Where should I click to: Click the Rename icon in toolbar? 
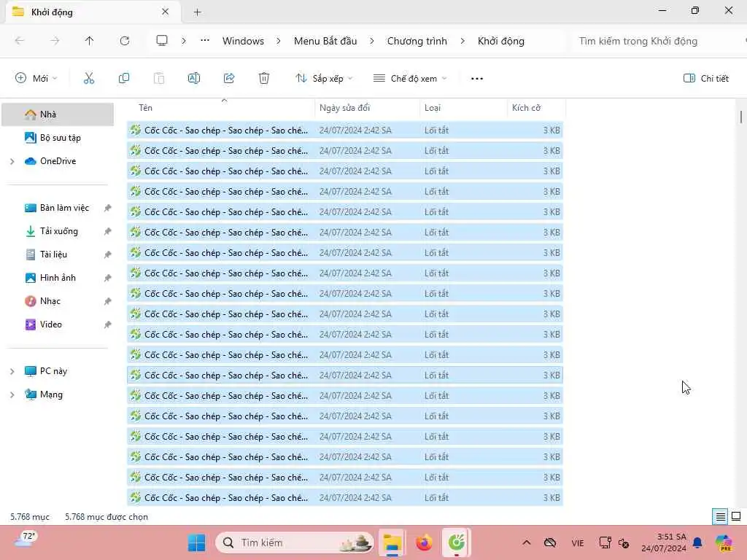point(194,79)
